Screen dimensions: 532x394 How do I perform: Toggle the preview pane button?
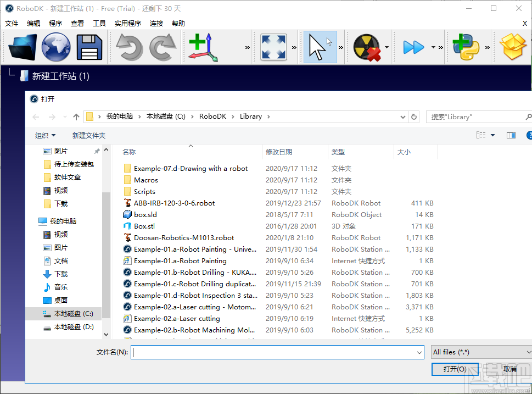511,135
